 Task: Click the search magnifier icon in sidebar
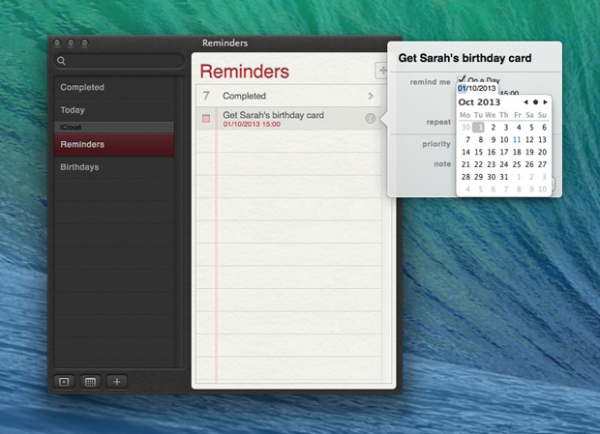tap(61, 60)
